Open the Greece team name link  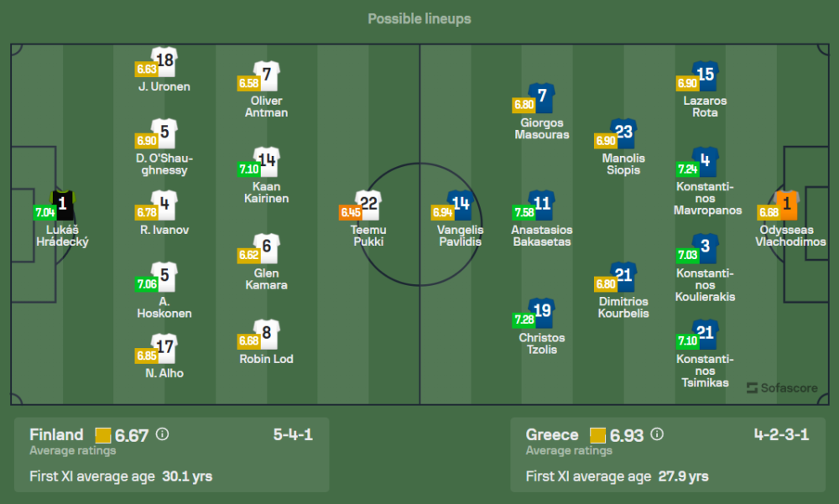pos(552,434)
